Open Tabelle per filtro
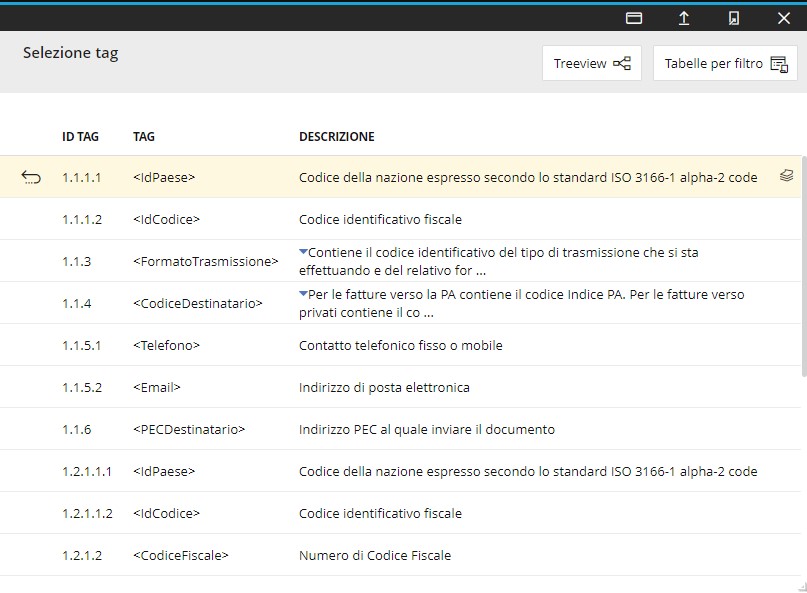The image size is (807, 593). (725, 64)
